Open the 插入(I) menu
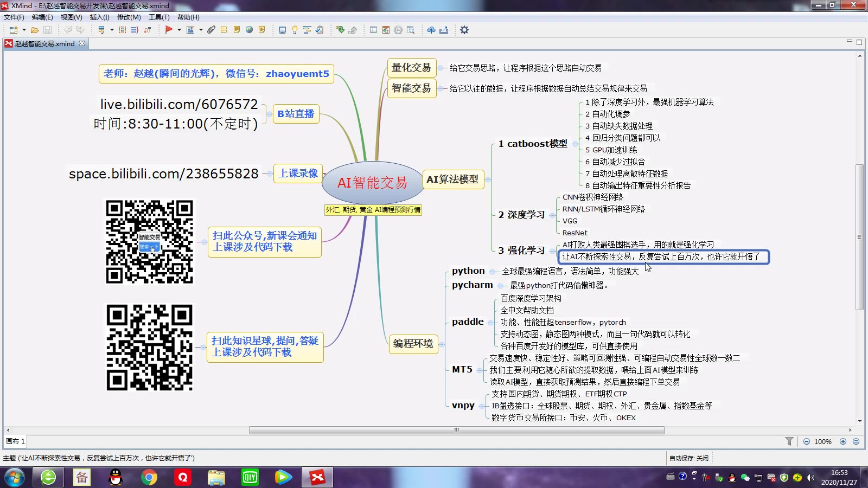Image resolution: width=868 pixels, height=488 pixels. point(99,17)
